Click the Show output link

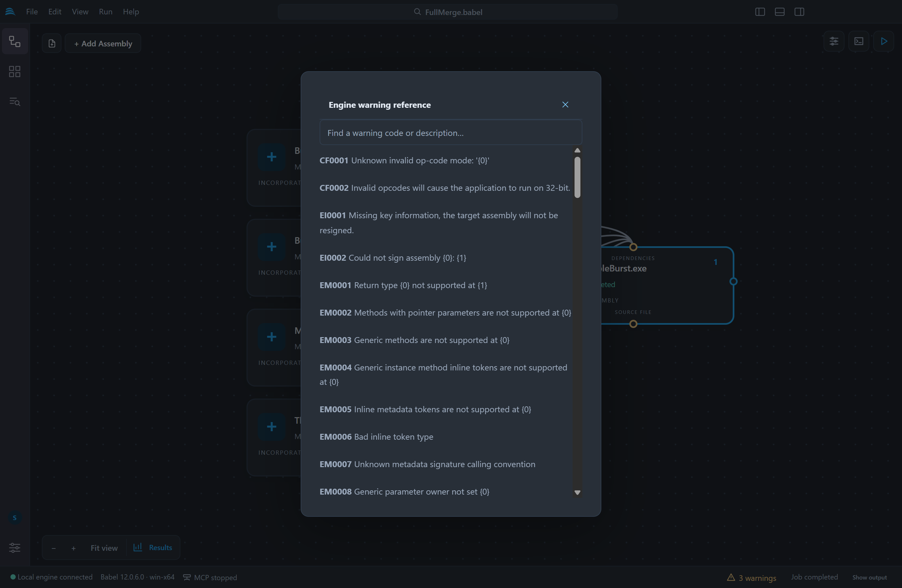(869, 578)
